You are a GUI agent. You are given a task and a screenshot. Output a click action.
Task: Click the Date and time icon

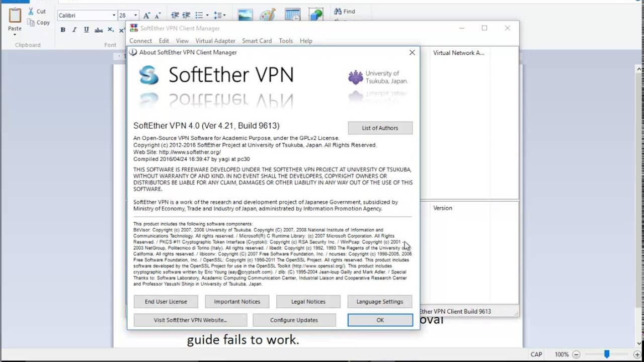[292, 15]
